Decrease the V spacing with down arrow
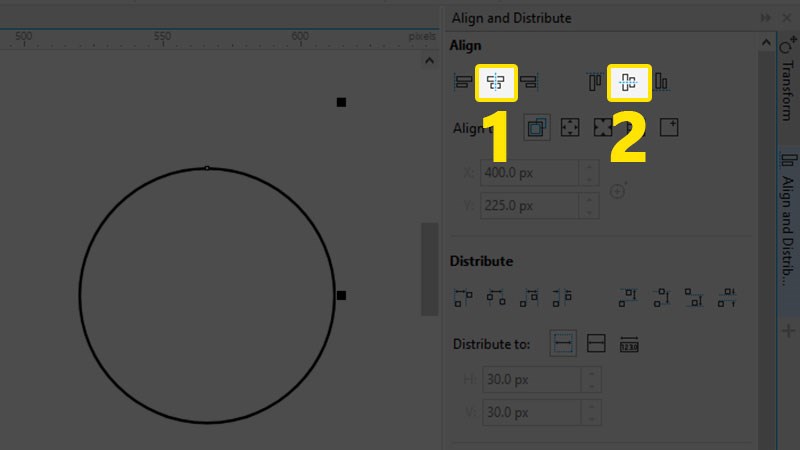800x450 pixels. point(591,419)
